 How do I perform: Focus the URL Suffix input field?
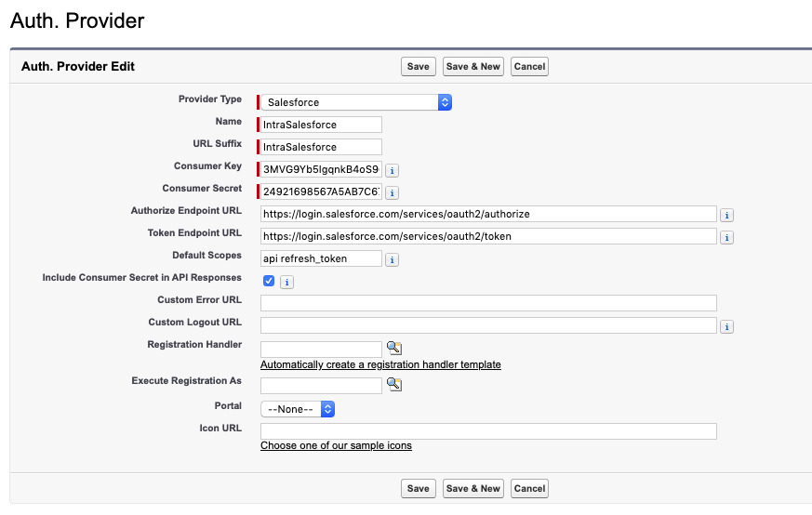pyautogui.click(x=321, y=147)
